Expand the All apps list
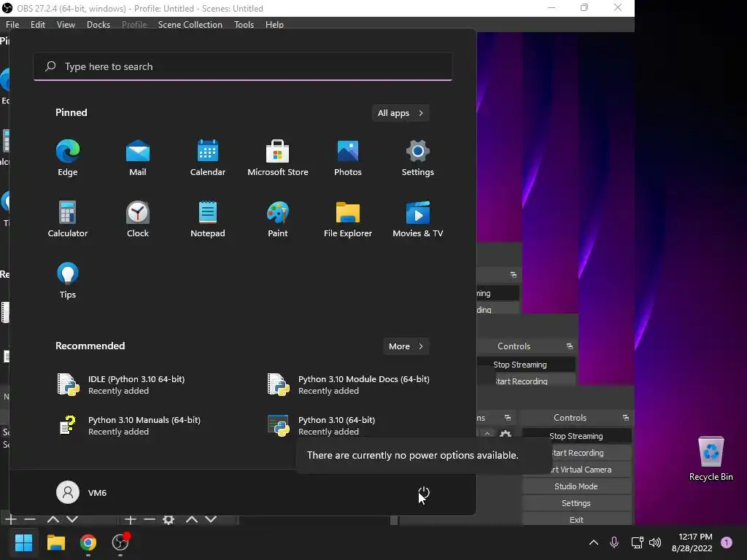The height and width of the screenshot is (560, 747). (x=400, y=113)
